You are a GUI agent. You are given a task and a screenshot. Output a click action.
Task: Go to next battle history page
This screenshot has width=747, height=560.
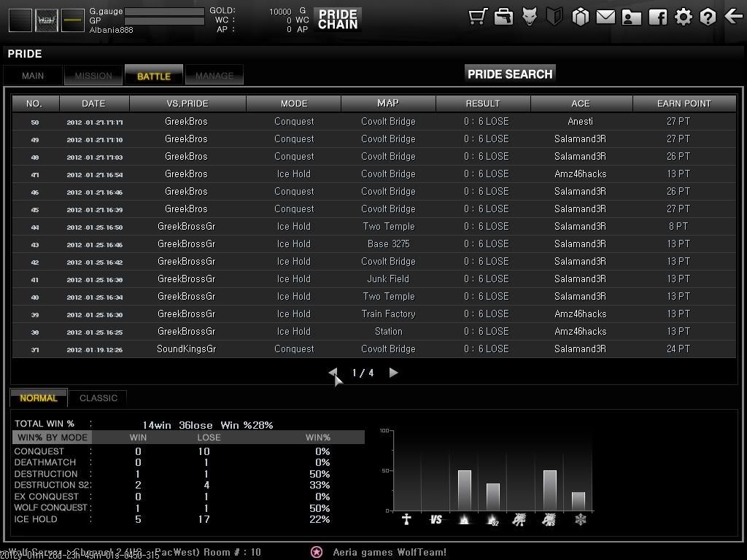[393, 373]
